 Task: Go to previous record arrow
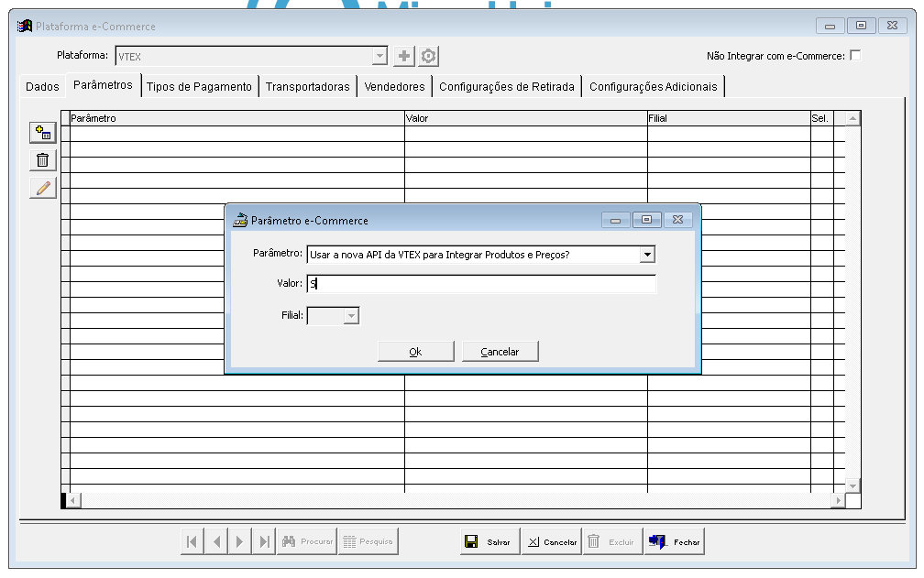click(216, 541)
